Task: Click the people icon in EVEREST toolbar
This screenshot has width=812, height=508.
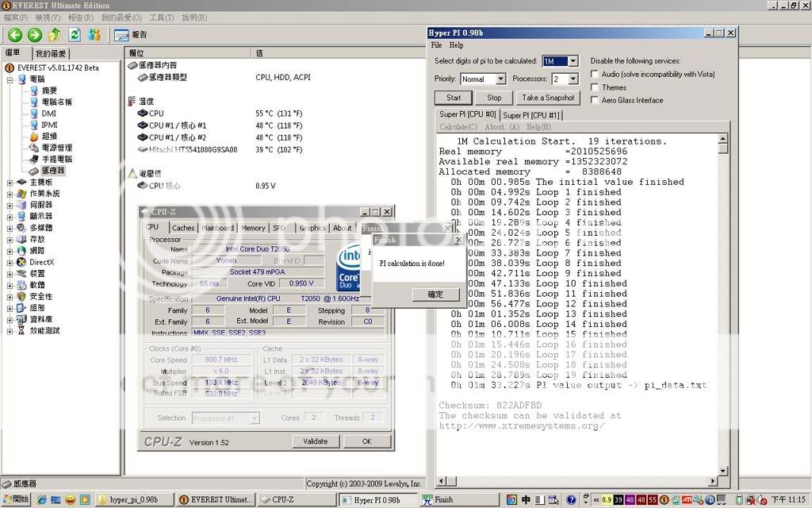Action: click(94, 35)
